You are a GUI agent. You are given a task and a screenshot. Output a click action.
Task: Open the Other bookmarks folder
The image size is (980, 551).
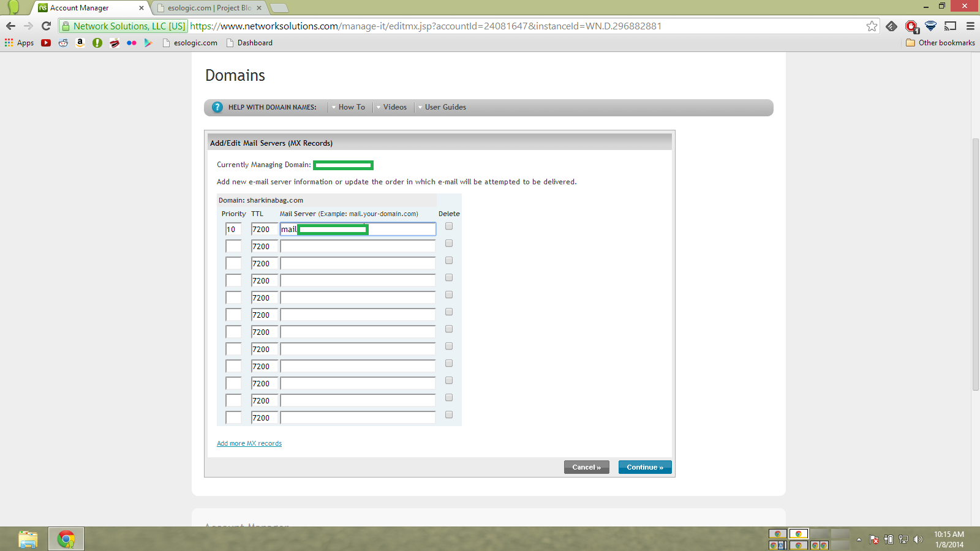(x=940, y=43)
